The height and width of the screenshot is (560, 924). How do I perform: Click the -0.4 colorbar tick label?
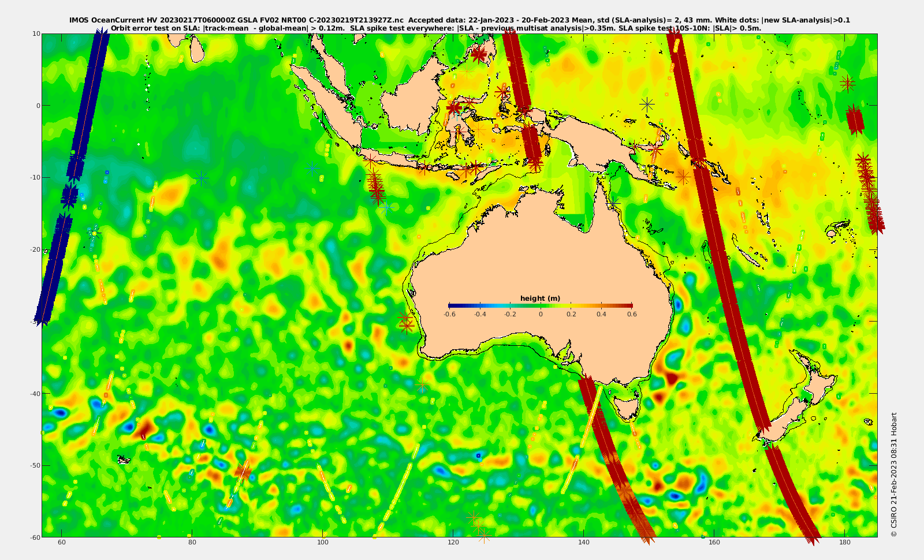click(x=480, y=314)
